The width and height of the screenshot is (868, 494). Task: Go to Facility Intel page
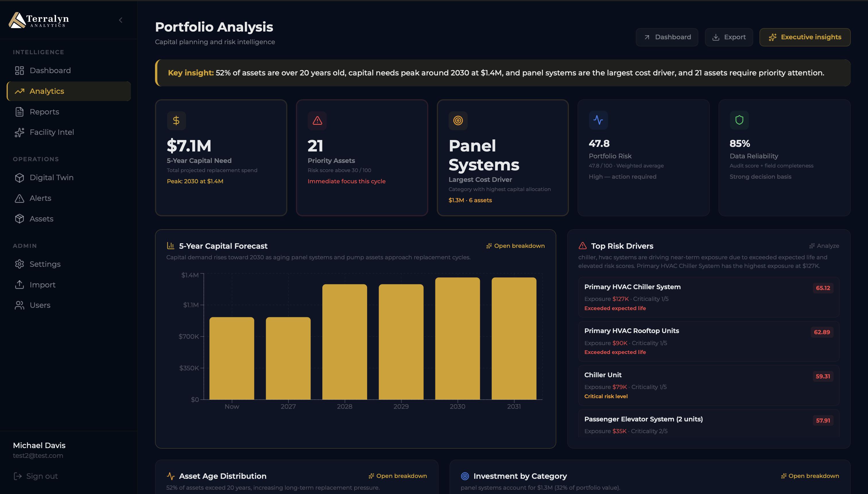[x=52, y=132]
